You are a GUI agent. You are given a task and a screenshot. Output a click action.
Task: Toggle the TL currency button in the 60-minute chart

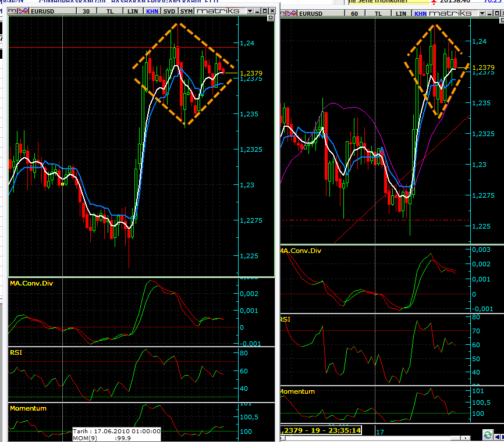click(x=378, y=13)
